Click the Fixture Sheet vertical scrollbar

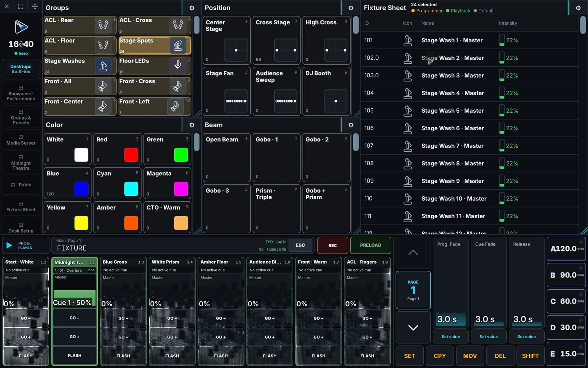[583, 26]
